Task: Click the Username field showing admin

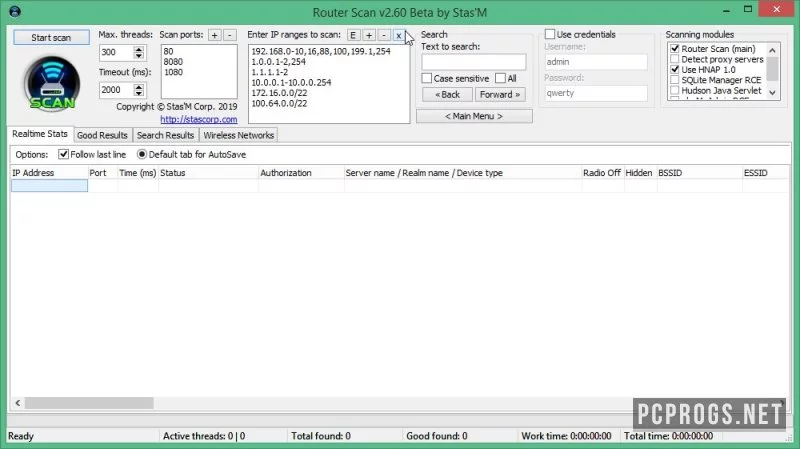Action: point(596,62)
